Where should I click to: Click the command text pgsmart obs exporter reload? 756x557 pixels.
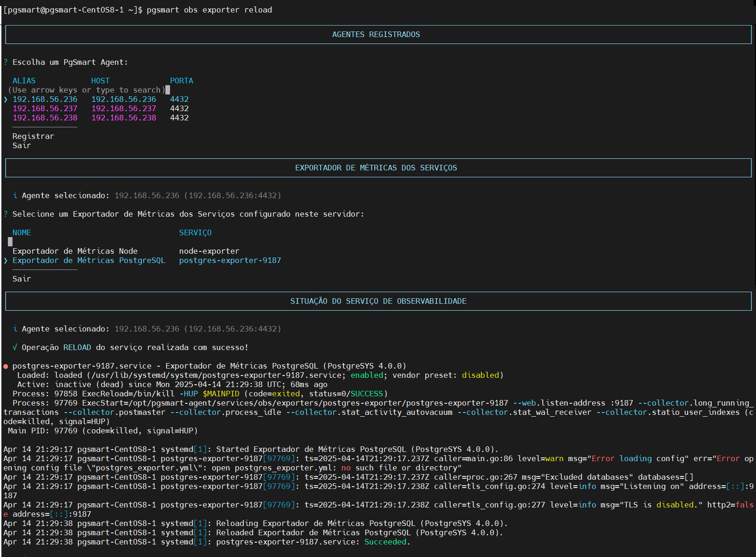coord(209,10)
